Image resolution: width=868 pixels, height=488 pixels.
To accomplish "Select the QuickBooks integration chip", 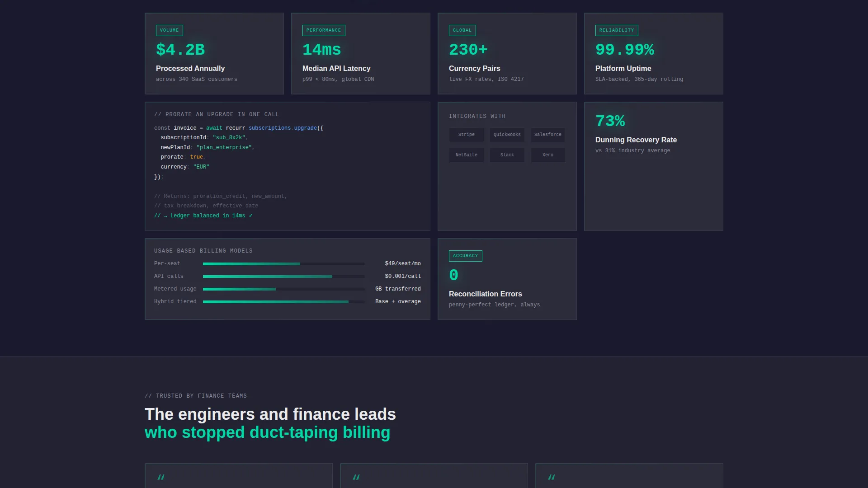I will tap(507, 135).
